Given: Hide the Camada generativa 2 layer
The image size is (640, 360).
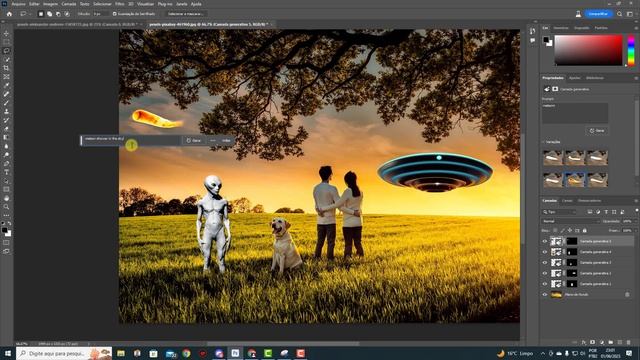Looking at the screenshot, I should (544, 273).
